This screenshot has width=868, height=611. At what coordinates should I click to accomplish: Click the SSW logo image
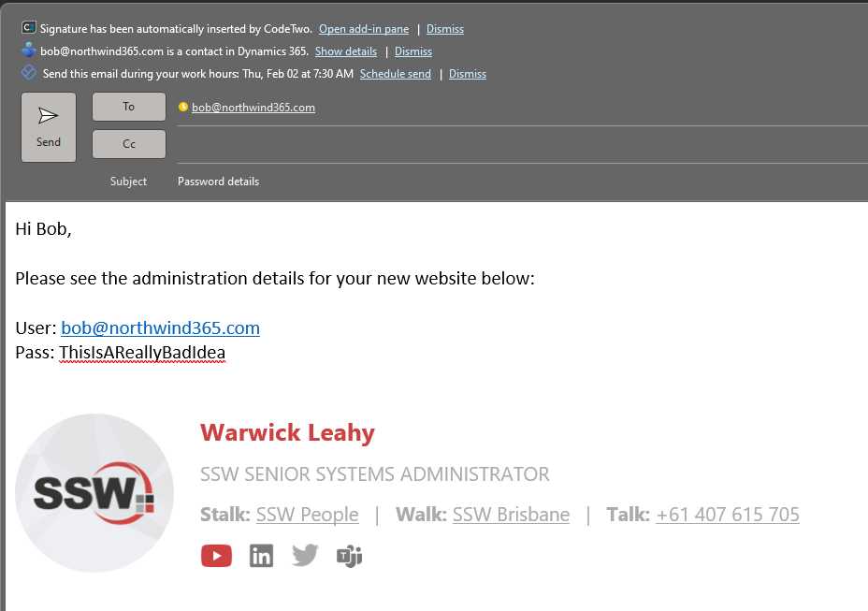pyautogui.click(x=94, y=492)
